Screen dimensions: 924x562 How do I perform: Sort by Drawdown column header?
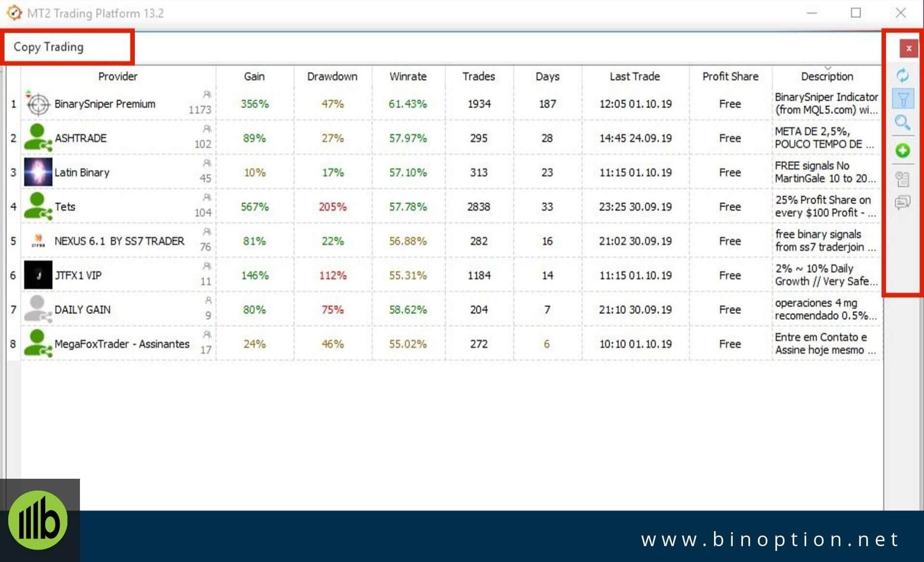point(332,76)
